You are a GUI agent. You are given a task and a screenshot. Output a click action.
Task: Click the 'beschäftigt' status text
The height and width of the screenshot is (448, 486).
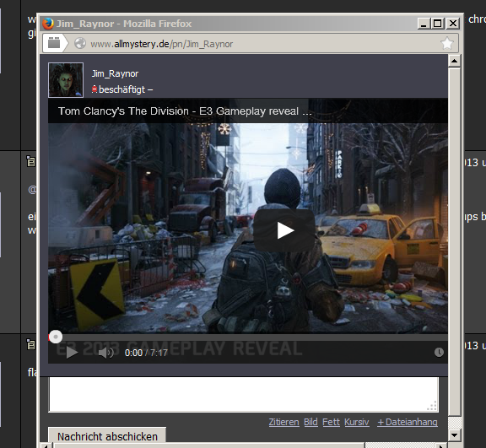coord(121,89)
